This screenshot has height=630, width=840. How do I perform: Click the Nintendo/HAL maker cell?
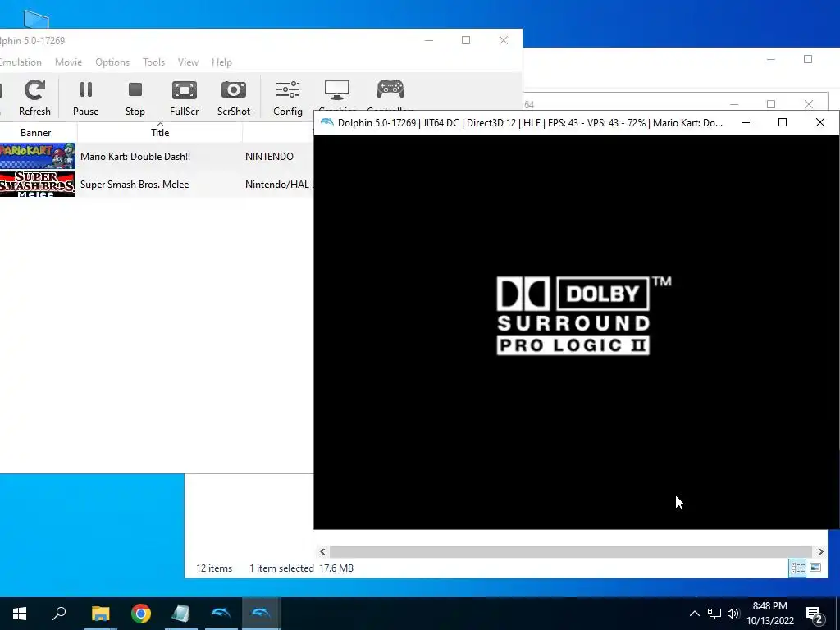(x=279, y=185)
